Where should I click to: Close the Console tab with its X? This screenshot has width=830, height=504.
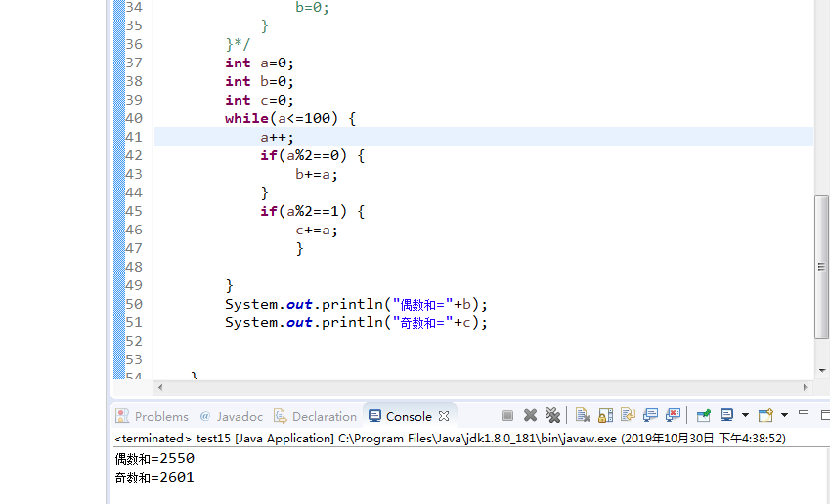444,416
